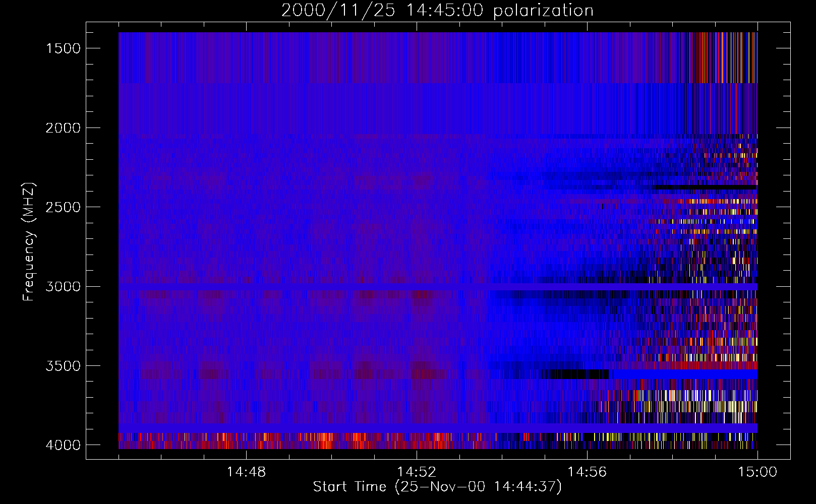
Task: Click the 4000 frequency tick label
Action: click(x=63, y=445)
